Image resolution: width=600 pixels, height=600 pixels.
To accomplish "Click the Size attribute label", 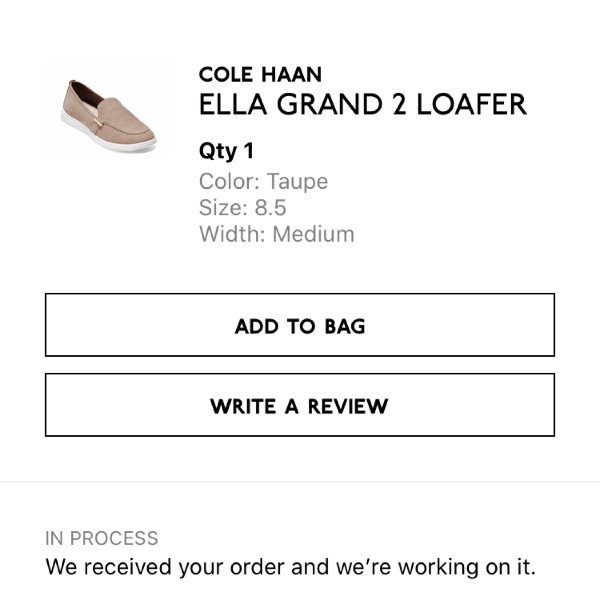I will [x=223, y=207].
